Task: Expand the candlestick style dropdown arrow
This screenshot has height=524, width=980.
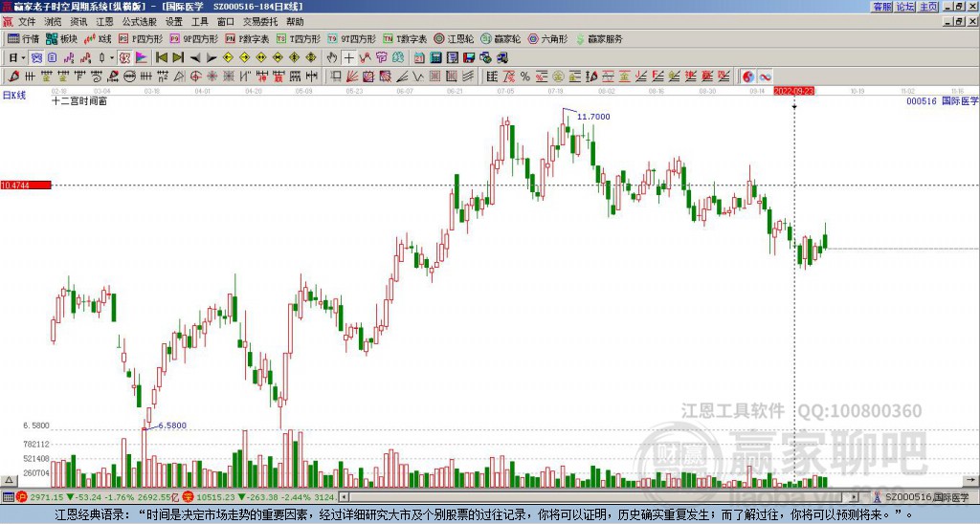Action: (112, 58)
